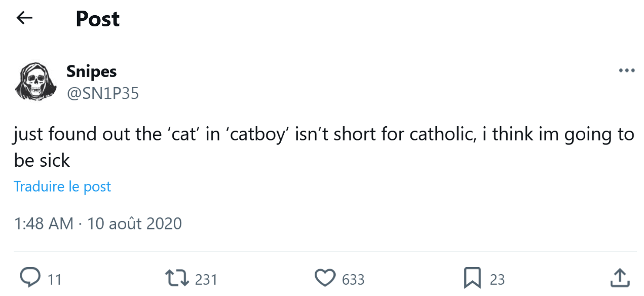Click the repost count 231

[x=206, y=279]
